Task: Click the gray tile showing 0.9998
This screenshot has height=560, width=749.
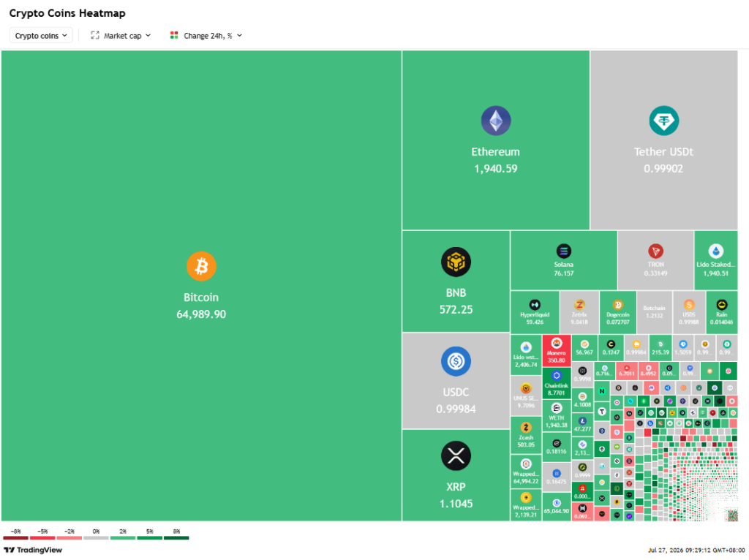Action: pos(582,374)
